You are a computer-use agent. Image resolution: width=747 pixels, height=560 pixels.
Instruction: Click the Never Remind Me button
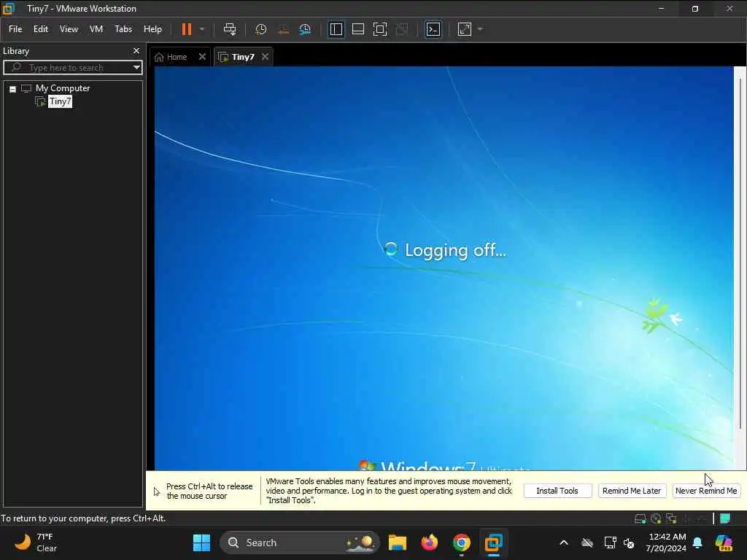point(706,491)
